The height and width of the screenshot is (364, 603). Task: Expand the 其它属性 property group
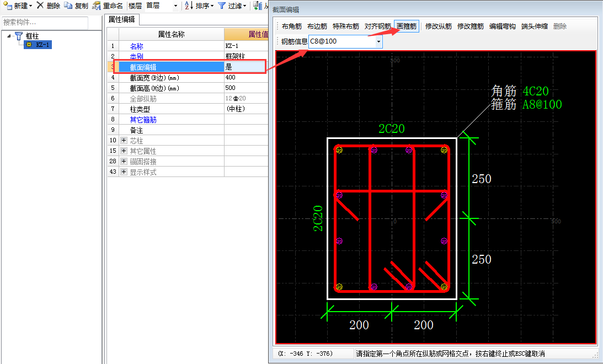coord(124,151)
